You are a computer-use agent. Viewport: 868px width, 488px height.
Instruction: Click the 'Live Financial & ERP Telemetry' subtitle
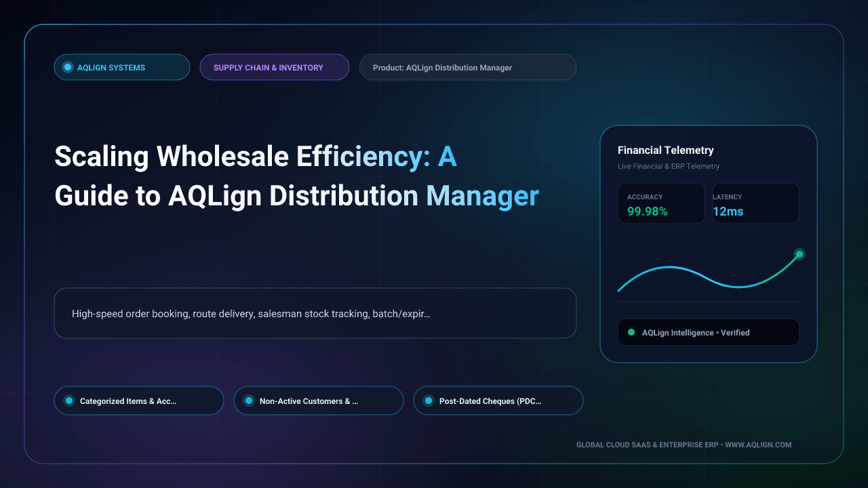point(669,166)
